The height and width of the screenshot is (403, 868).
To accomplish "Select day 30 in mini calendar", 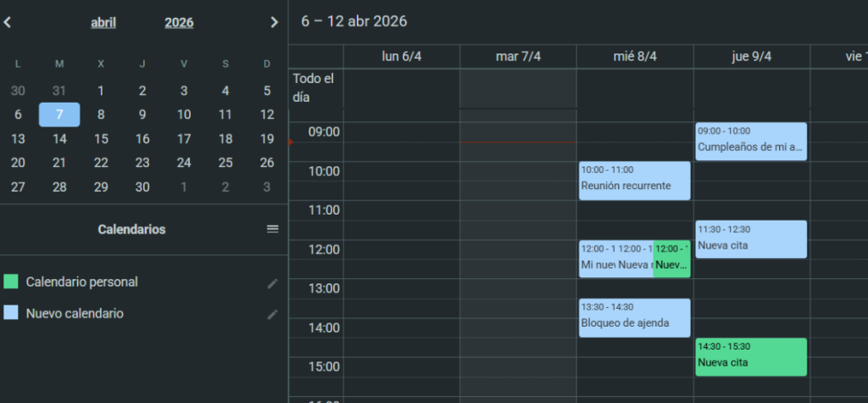I will coord(142,188).
